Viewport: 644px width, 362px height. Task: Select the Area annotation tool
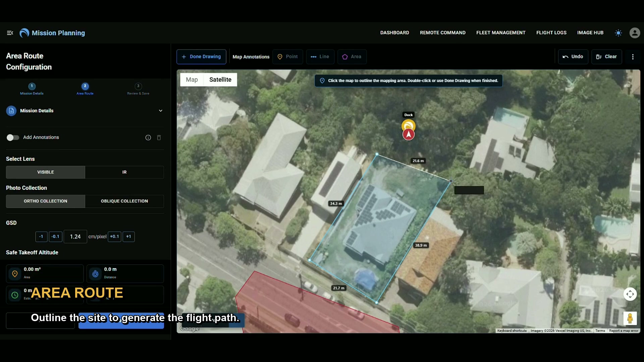coord(352,57)
